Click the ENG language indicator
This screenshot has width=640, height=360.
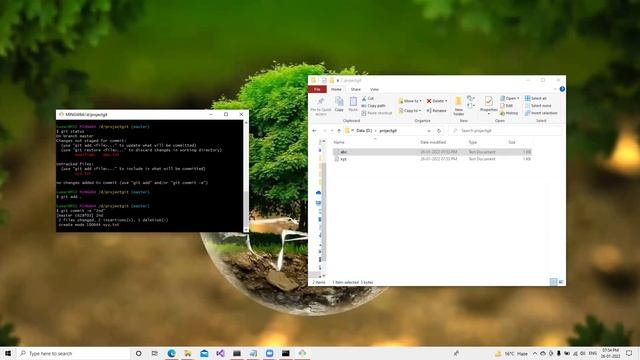(593, 353)
